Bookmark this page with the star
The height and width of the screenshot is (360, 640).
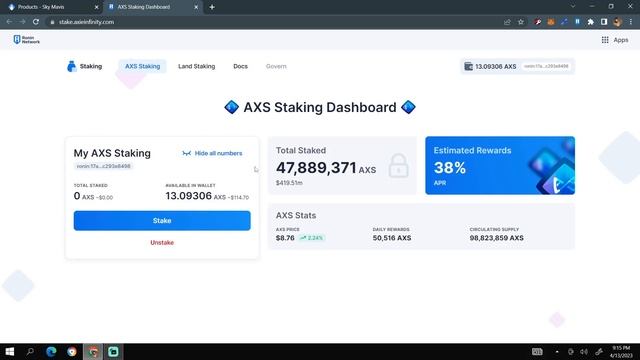tap(521, 22)
